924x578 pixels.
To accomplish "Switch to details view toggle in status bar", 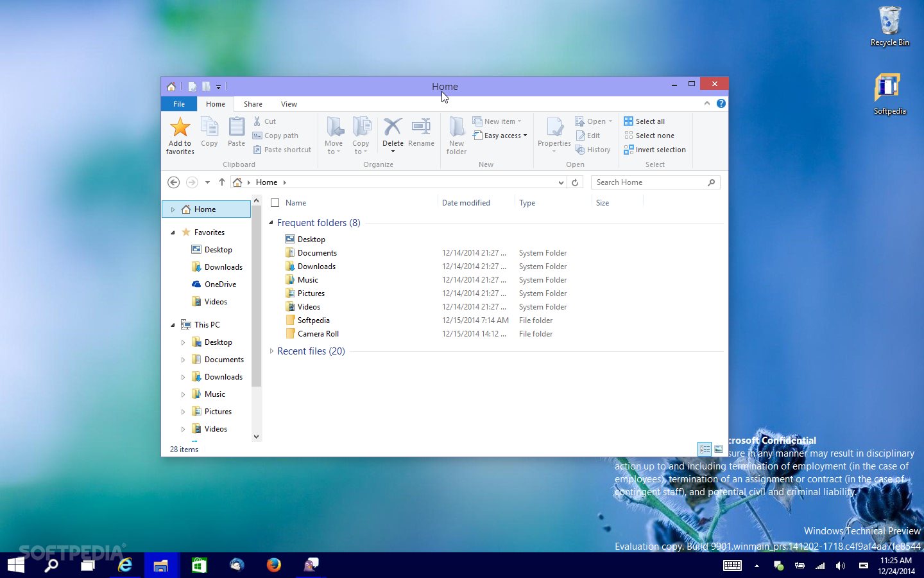I will click(x=705, y=449).
